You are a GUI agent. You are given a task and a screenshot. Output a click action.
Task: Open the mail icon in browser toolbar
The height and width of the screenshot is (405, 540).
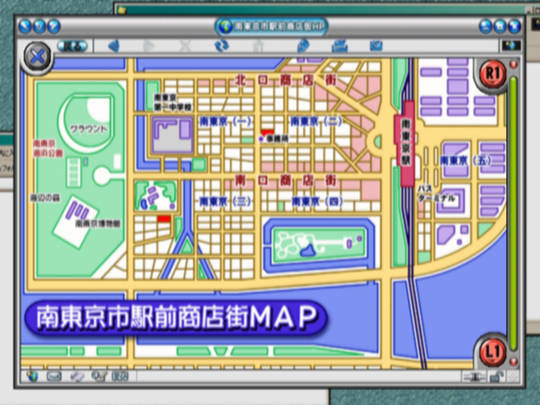point(376,46)
